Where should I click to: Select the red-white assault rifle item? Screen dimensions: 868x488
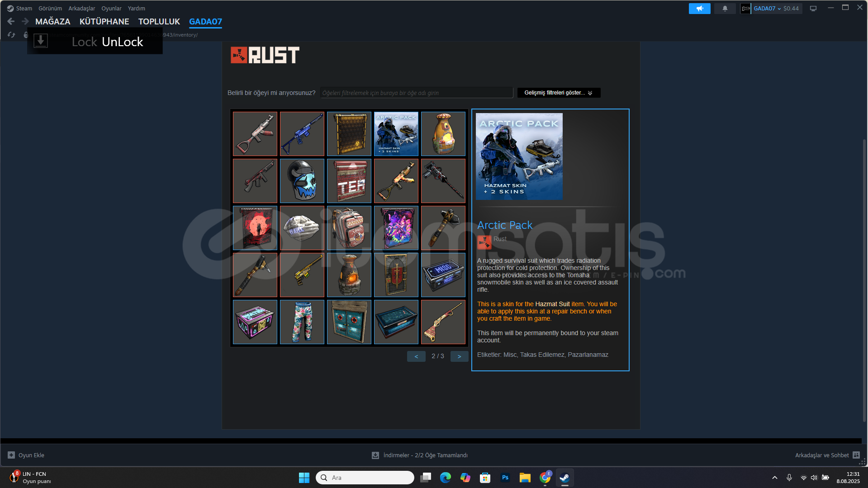pos(255,134)
